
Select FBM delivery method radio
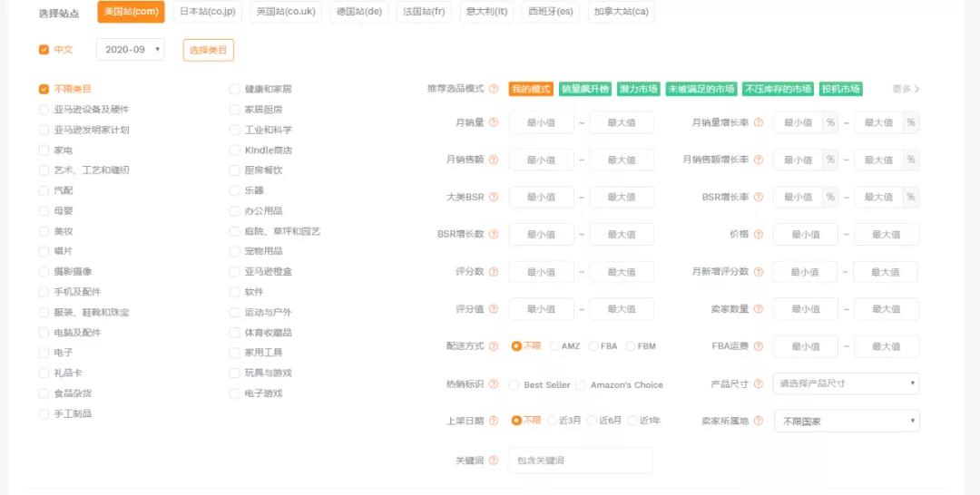pyautogui.click(x=631, y=345)
